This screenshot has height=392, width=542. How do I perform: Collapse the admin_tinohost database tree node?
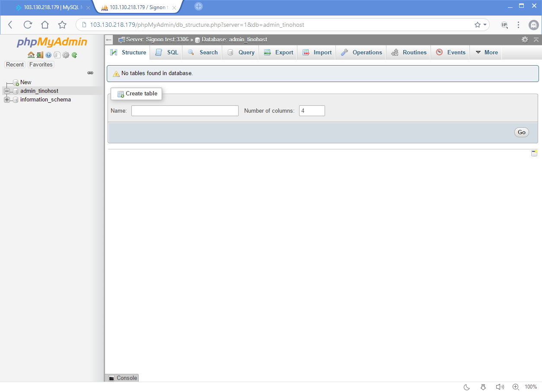(6, 91)
